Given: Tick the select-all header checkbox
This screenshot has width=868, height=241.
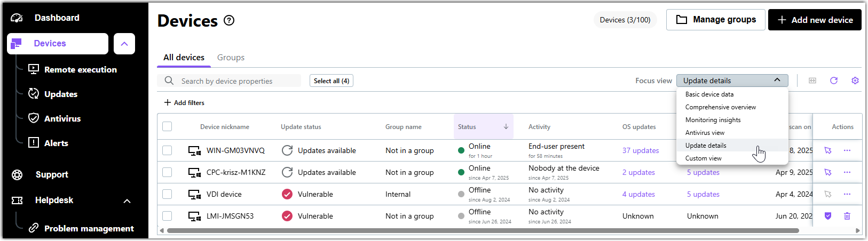Looking at the screenshot, I should pos(167,126).
